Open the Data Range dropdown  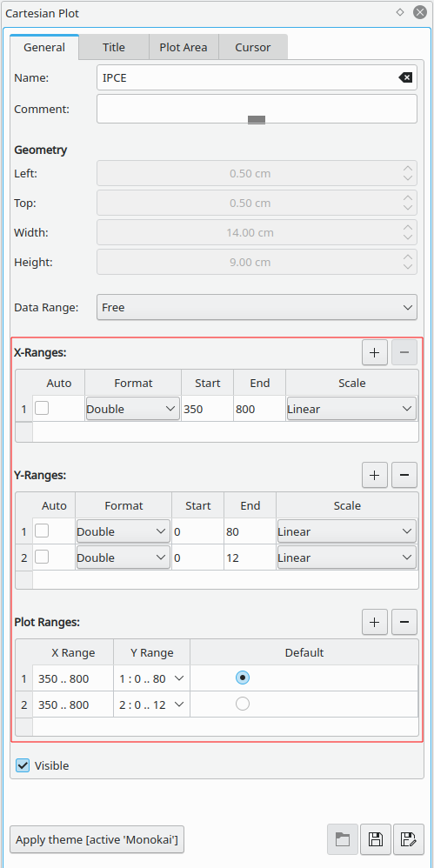point(257,307)
